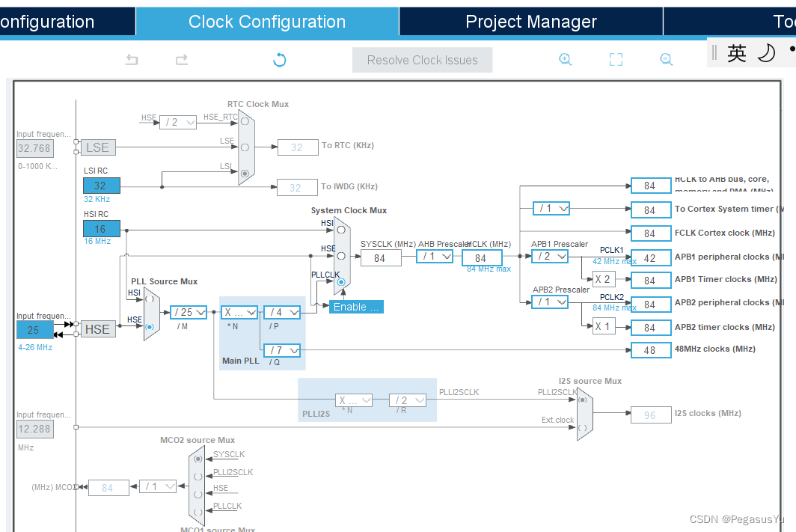Open the PLL /M divider dropdown

pyautogui.click(x=188, y=312)
